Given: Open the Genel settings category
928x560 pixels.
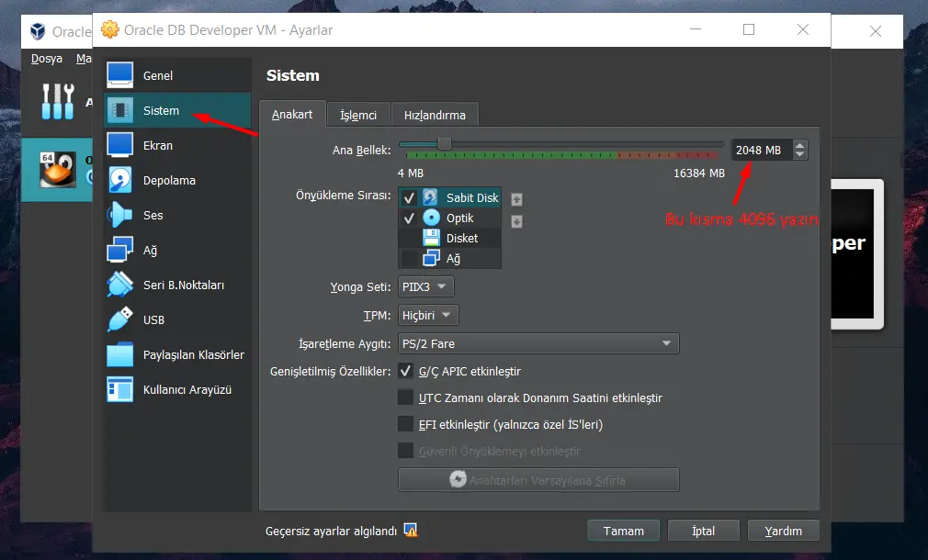Looking at the screenshot, I should click(x=157, y=75).
